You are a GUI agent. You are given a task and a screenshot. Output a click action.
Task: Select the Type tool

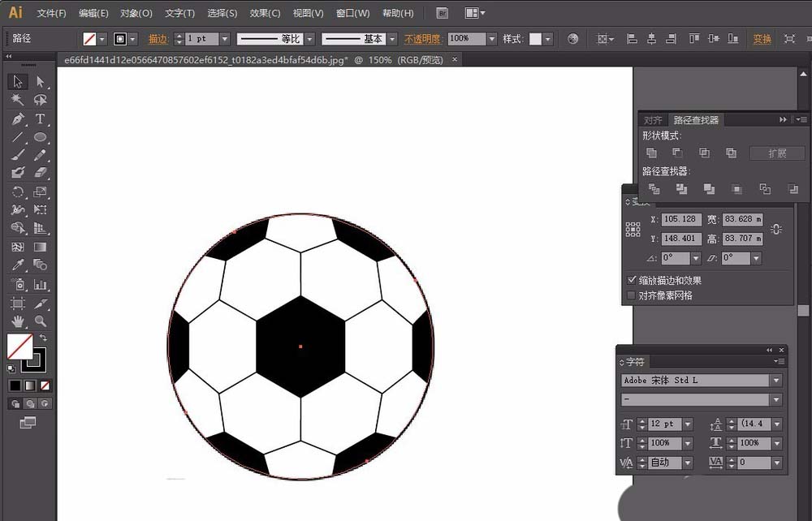coord(40,119)
